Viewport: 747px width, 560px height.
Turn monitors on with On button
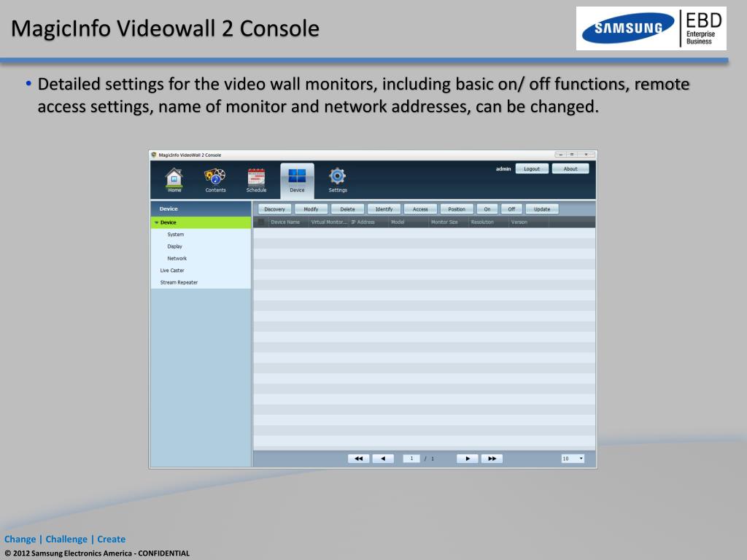487,209
